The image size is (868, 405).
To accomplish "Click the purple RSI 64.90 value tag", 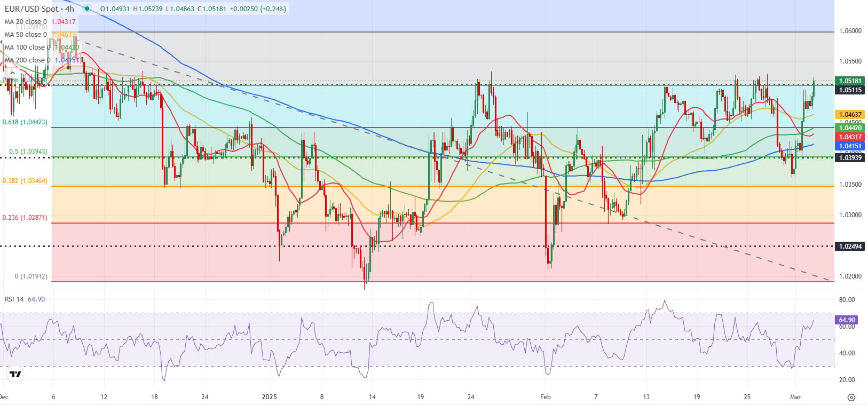I will pos(847,320).
